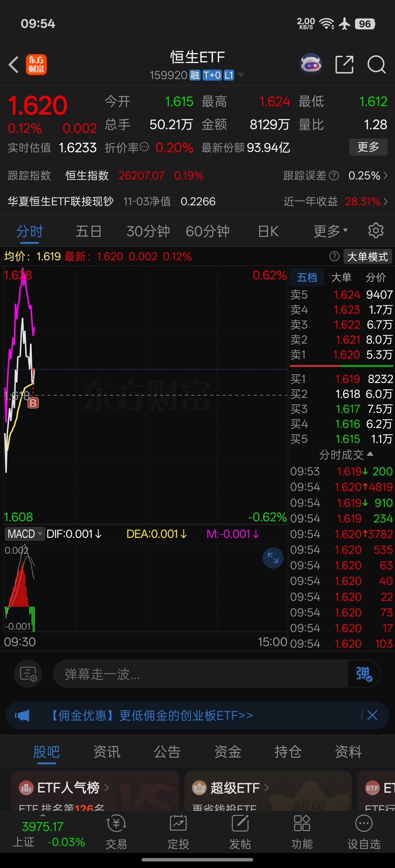
Task: Tap the 折价率 info icon
Action: 144,147
